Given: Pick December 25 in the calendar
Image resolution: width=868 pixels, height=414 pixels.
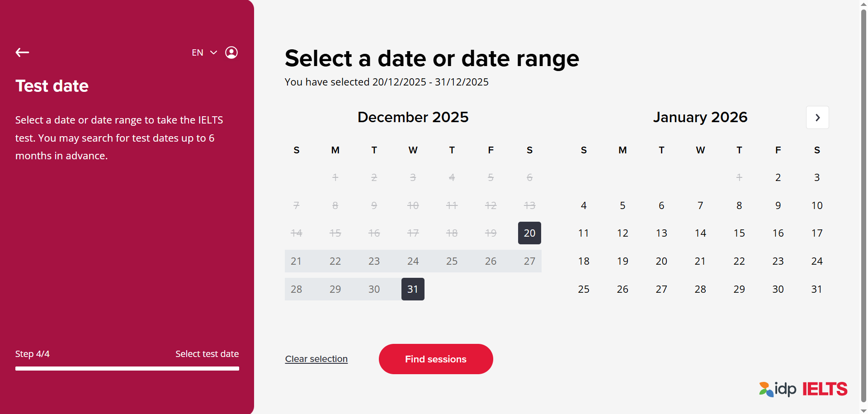Looking at the screenshot, I should click(x=452, y=261).
